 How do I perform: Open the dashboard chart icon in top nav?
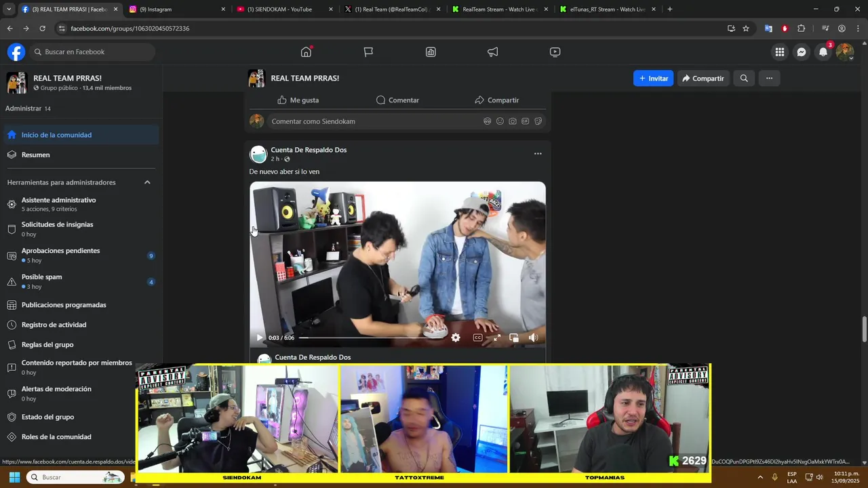[x=431, y=52]
